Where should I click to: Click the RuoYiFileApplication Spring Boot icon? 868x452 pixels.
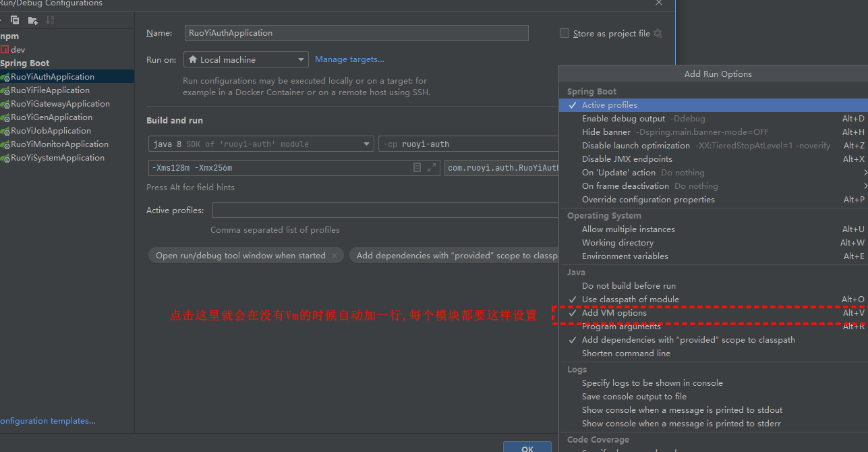click(x=5, y=90)
